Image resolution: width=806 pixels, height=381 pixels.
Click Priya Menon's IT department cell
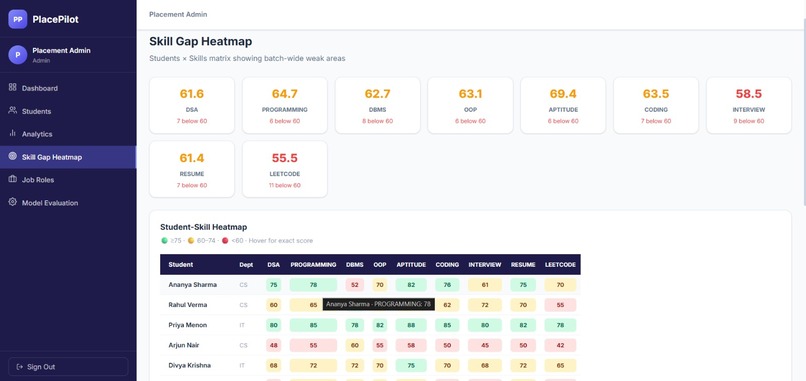coord(242,325)
